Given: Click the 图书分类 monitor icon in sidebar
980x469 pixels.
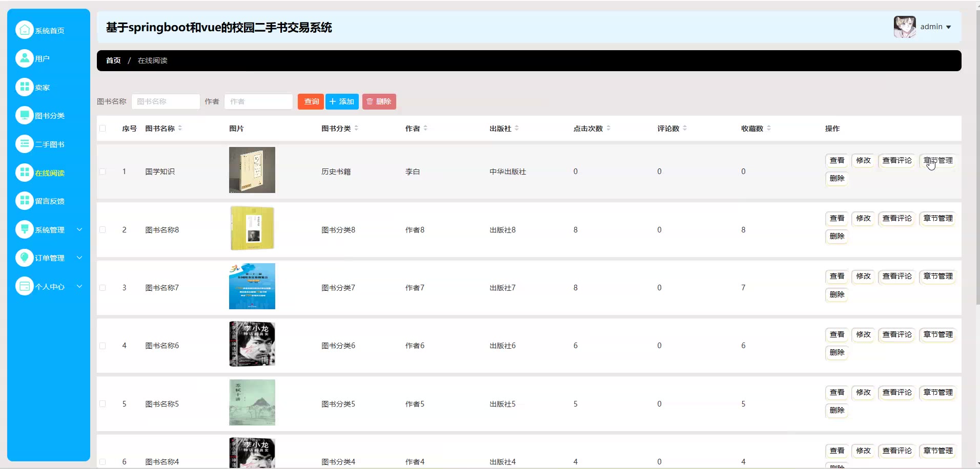Looking at the screenshot, I should click(x=24, y=115).
